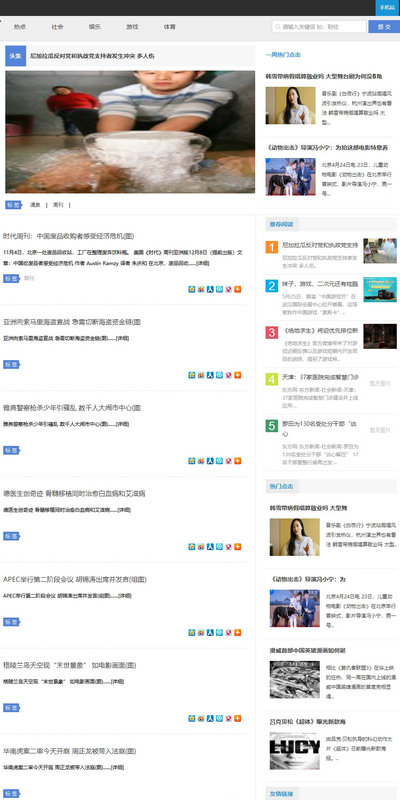Click [详细] link in the 时代周刊 summary
The height and width of the screenshot is (800, 400).
pos(203,263)
